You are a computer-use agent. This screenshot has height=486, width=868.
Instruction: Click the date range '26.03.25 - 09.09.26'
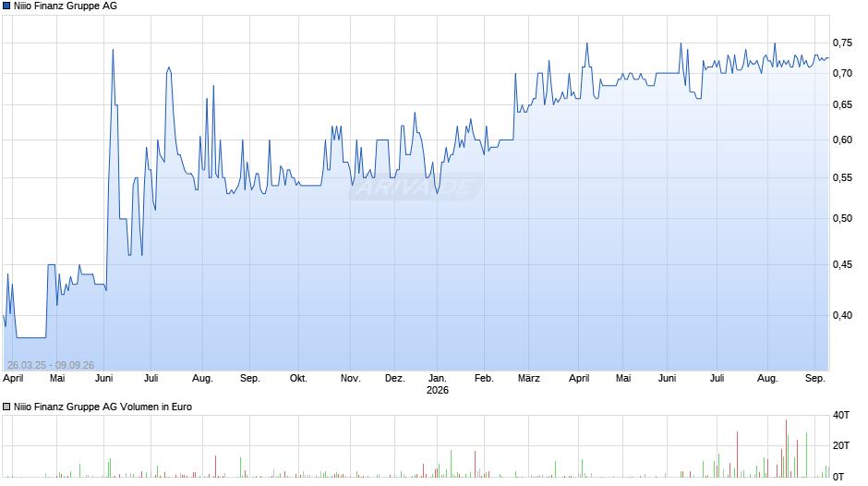pos(51,365)
